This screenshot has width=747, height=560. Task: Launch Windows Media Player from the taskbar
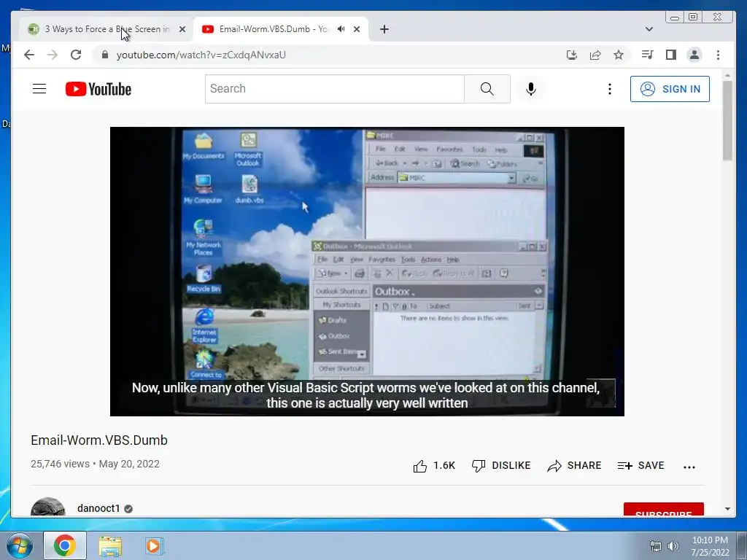point(153,545)
